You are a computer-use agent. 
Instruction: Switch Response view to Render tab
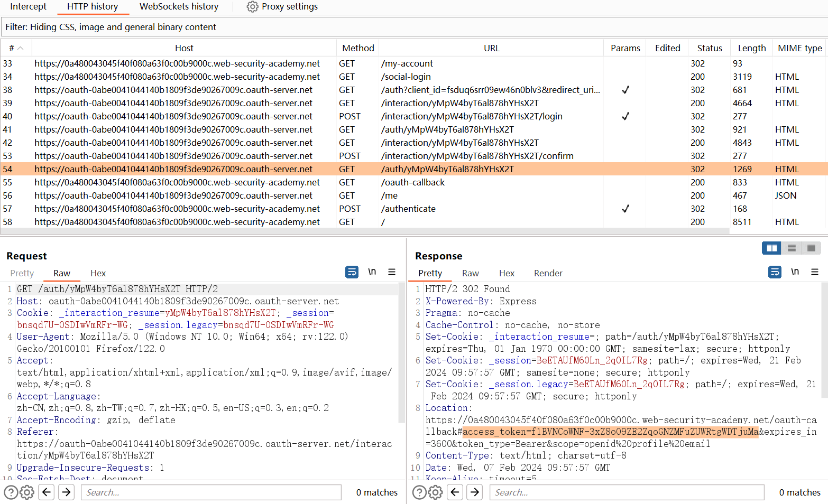[x=548, y=273]
